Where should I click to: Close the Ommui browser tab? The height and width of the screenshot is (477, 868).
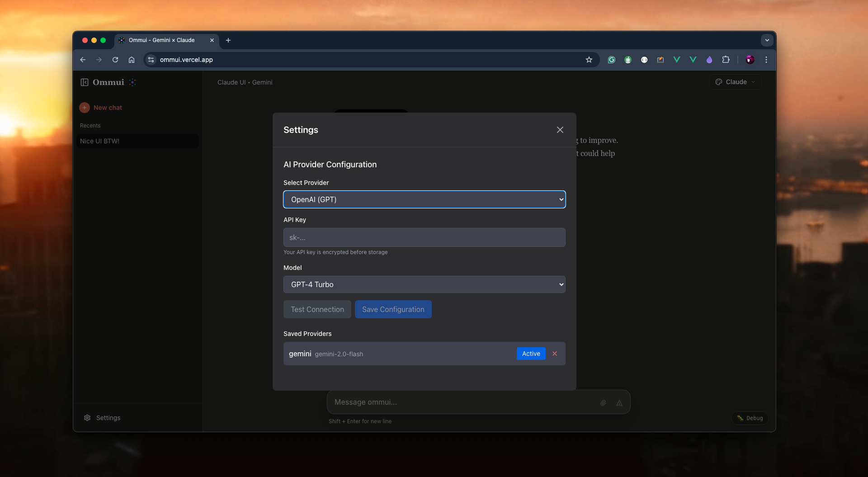click(212, 40)
